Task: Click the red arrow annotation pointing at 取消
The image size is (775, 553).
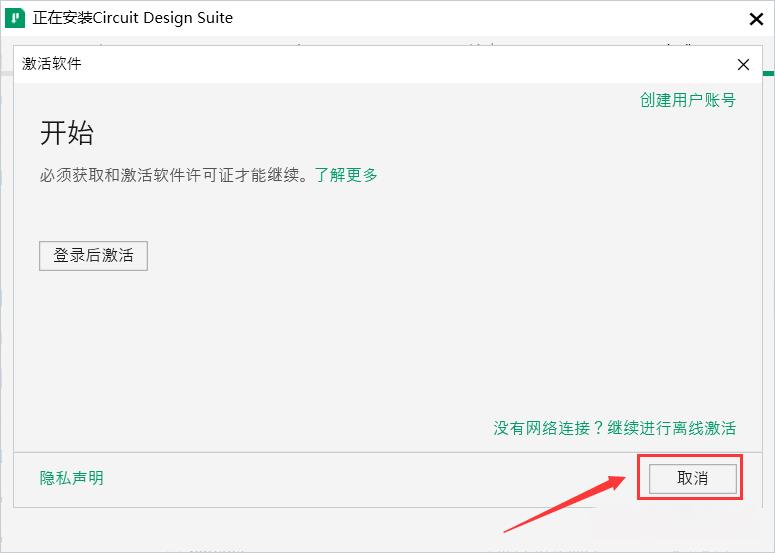Action: (564, 503)
